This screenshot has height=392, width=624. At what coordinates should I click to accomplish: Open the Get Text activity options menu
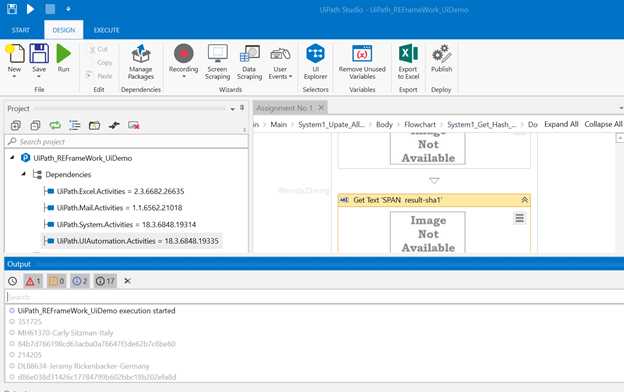point(519,218)
